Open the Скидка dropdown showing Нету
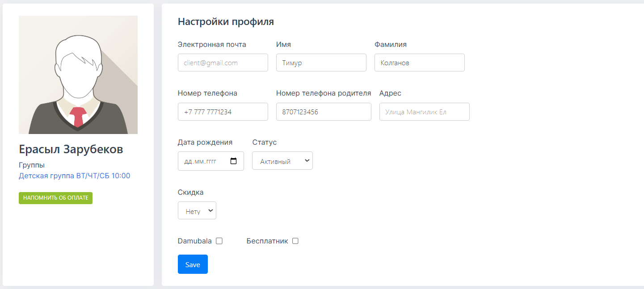 pos(197,211)
